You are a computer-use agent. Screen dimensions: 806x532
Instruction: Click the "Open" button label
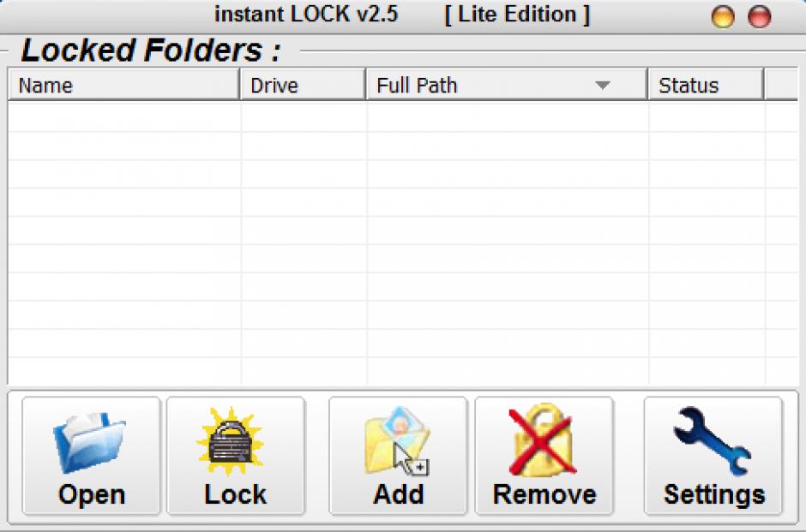[92, 494]
